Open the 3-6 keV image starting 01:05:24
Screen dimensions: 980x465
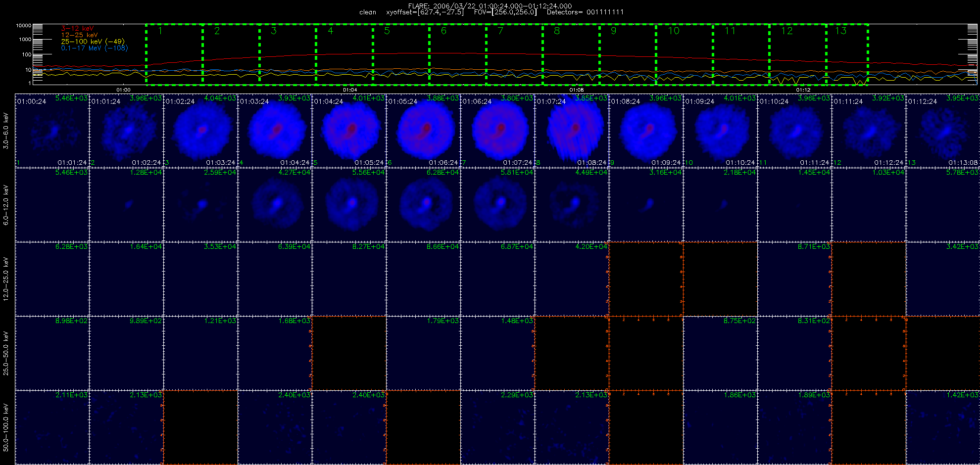click(x=423, y=130)
